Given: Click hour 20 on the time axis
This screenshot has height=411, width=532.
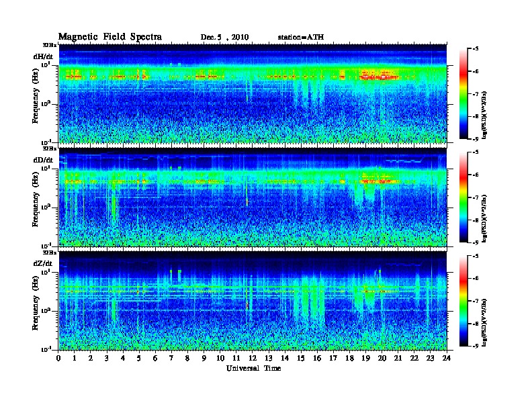Looking at the screenshot, I should click(x=382, y=358).
